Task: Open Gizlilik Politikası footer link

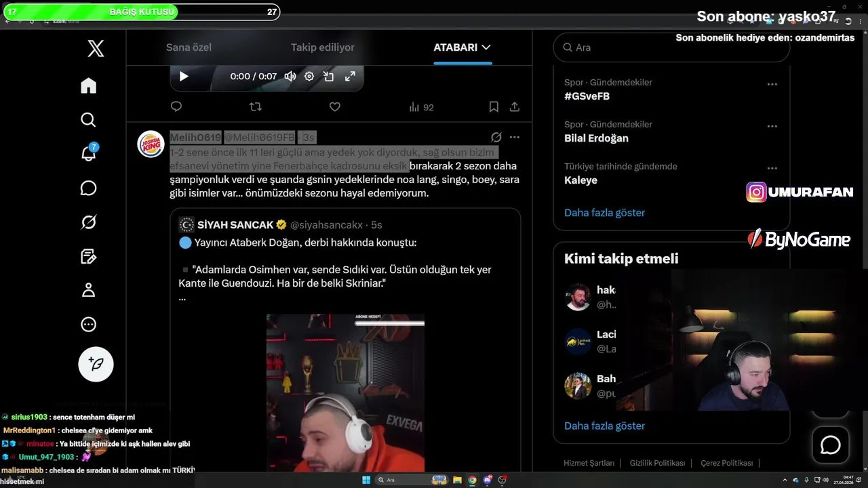Action: pyautogui.click(x=657, y=463)
